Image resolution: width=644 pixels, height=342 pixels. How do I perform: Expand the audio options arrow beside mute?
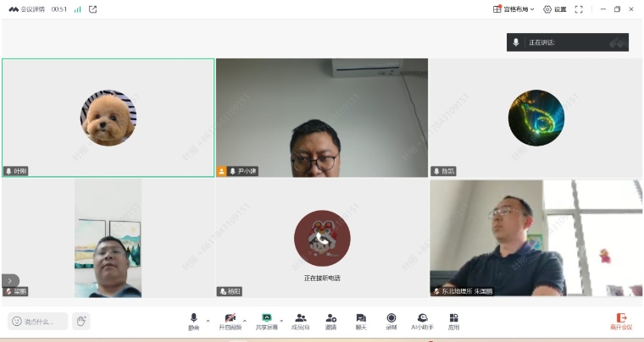(x=208, y=321)
